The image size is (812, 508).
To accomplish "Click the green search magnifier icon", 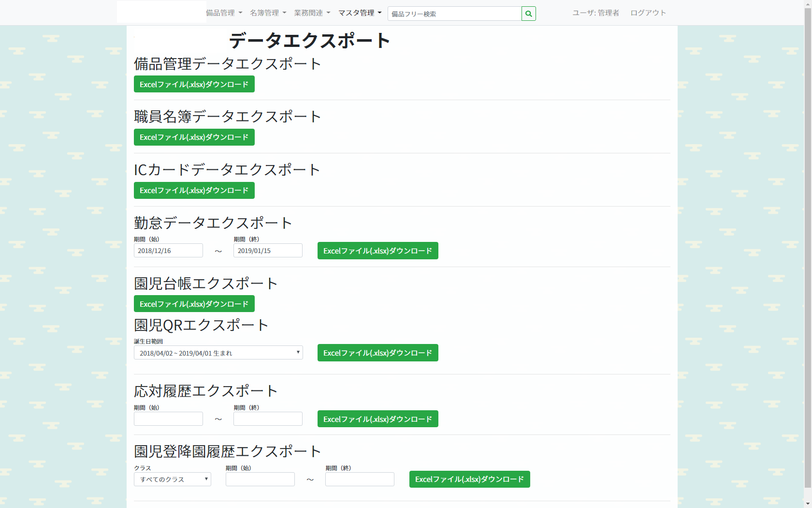I will pos(529,14).
